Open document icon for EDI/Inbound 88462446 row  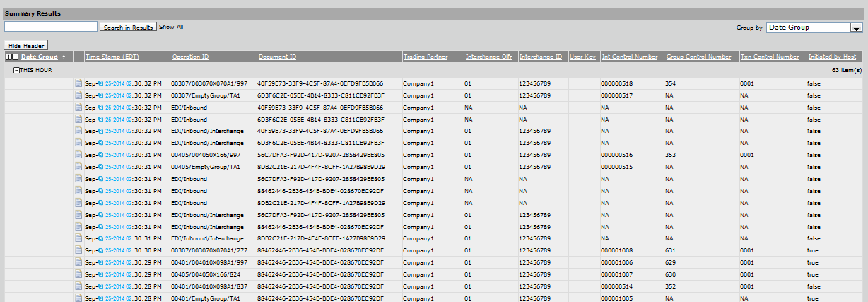78,191
